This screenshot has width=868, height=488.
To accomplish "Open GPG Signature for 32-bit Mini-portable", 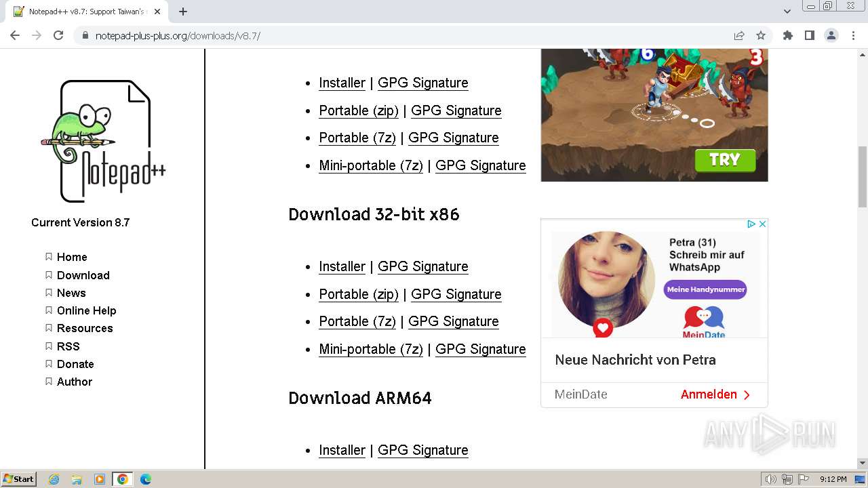I will (x=480, y=349).
